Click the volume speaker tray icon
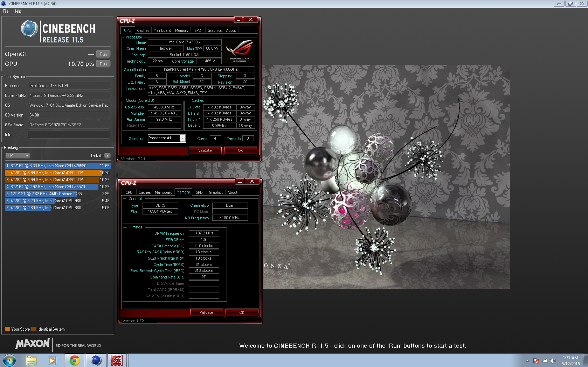The image size is (588, 367). [553, 361]
